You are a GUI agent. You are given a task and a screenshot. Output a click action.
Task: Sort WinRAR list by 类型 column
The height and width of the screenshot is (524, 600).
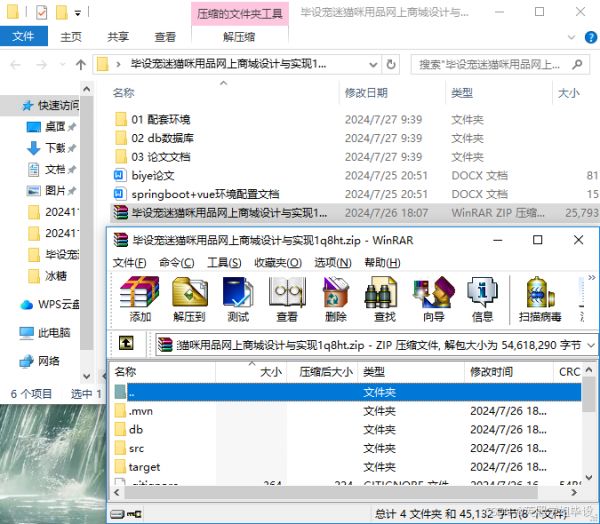pos(411,372)
